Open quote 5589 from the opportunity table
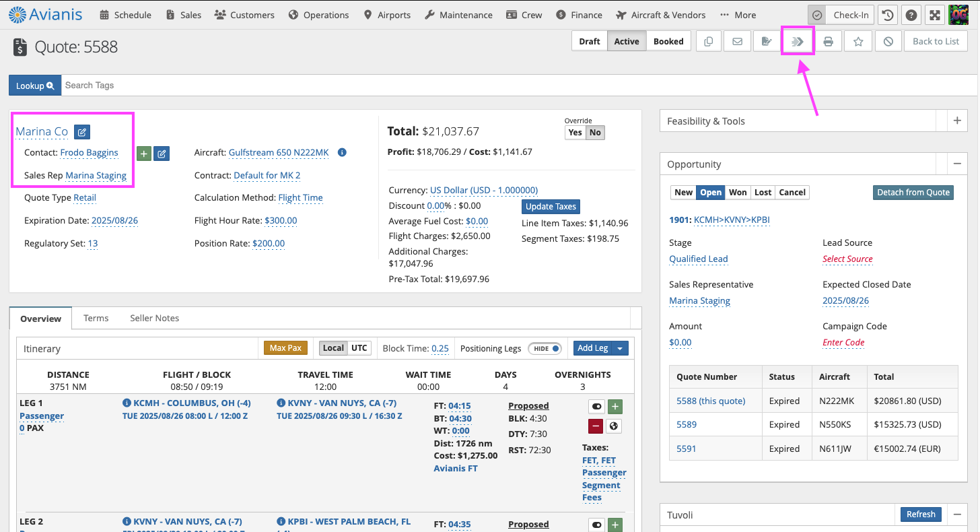This screenshot has width=980, height=532. tap(687, 425)
